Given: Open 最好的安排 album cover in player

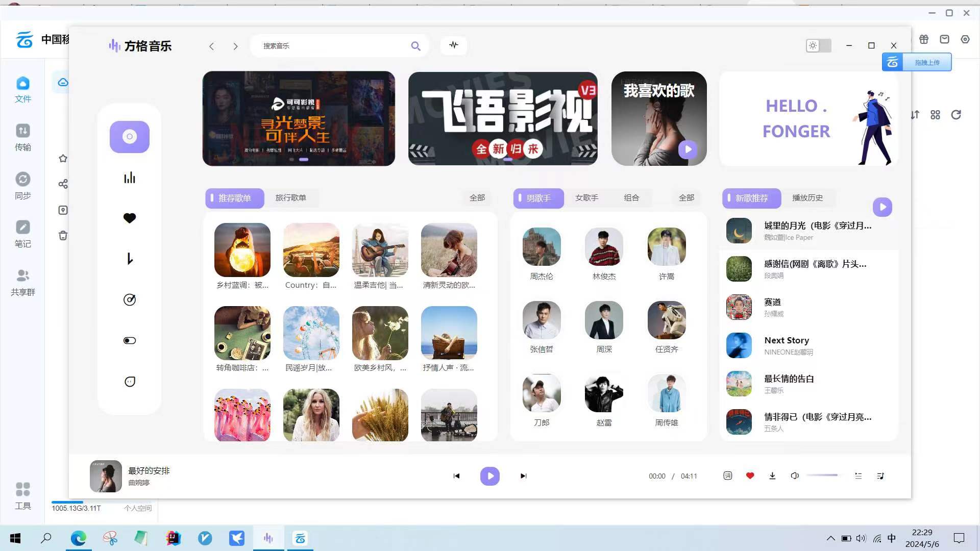Looking at the screenshot, I should pos(106,476).
